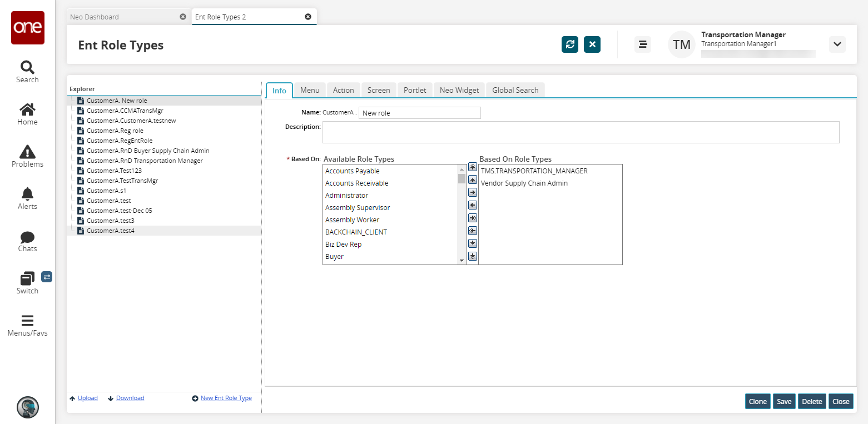Click the hamburger list icon beside the user avatar
This screenshot has width=868, height=424.
click(x=643, y=44)
